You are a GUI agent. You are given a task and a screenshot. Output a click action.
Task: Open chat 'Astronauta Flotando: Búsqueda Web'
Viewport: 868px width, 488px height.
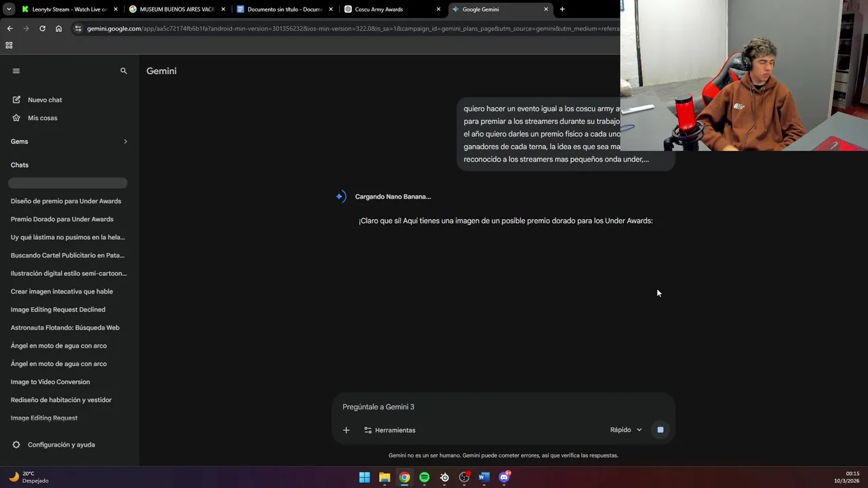point(65,327)
